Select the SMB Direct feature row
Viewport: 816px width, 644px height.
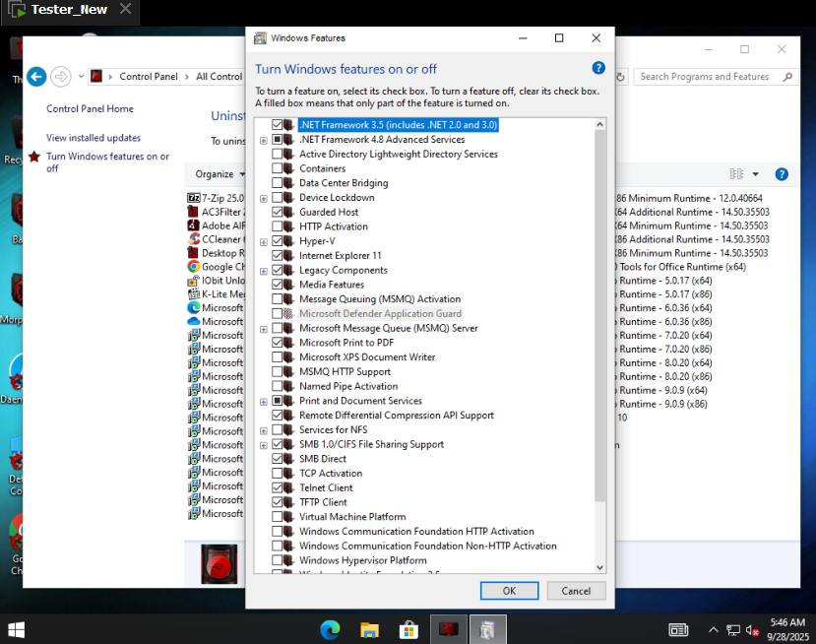(x=322, y=459)
